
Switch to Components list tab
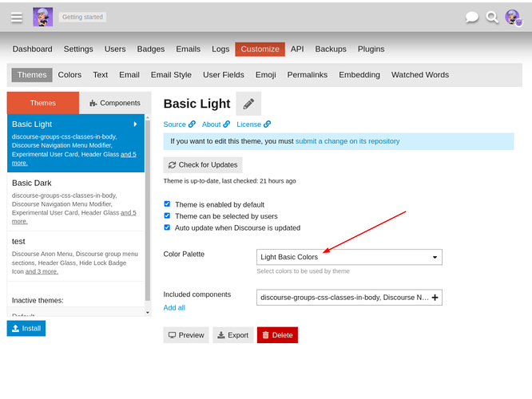pos(115,103)
